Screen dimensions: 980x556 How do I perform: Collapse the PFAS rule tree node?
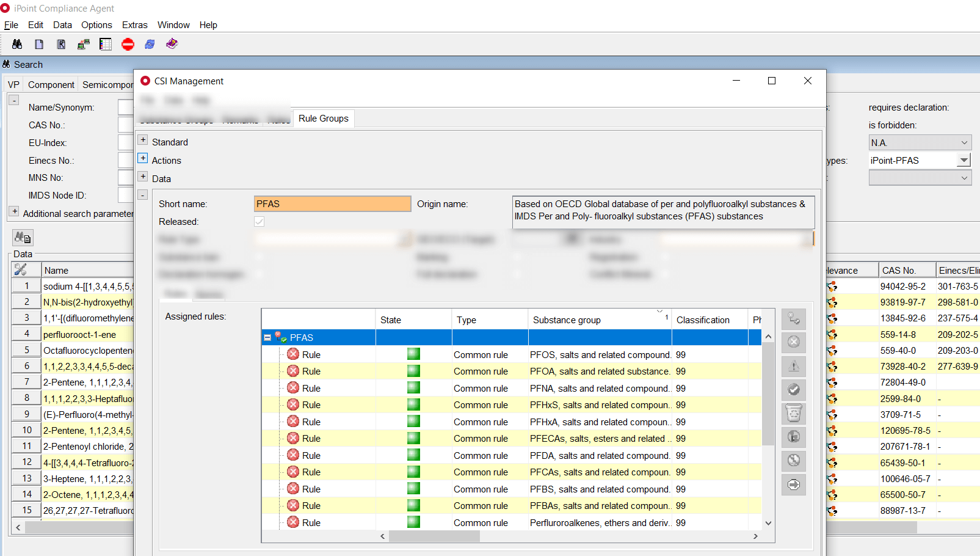point(267,337)
